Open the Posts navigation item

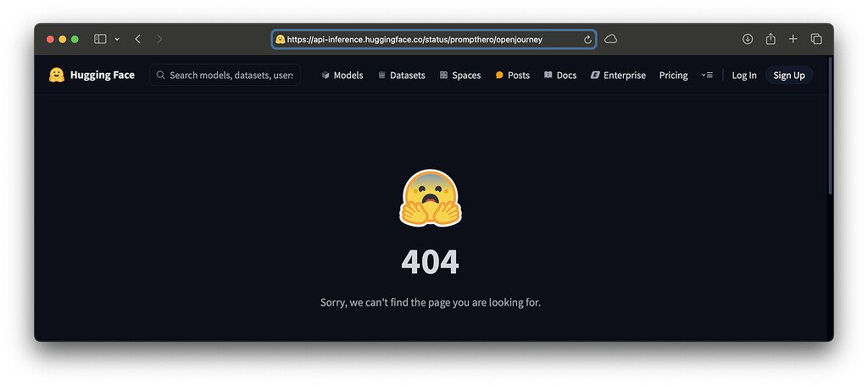pyautogui.click(x=513, y=76)
